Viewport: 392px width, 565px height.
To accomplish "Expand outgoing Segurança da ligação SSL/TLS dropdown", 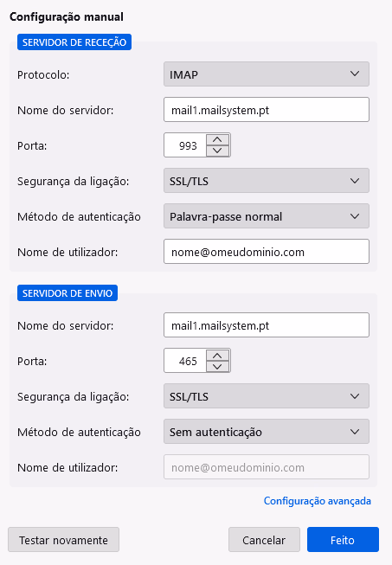I will point(267,396).
